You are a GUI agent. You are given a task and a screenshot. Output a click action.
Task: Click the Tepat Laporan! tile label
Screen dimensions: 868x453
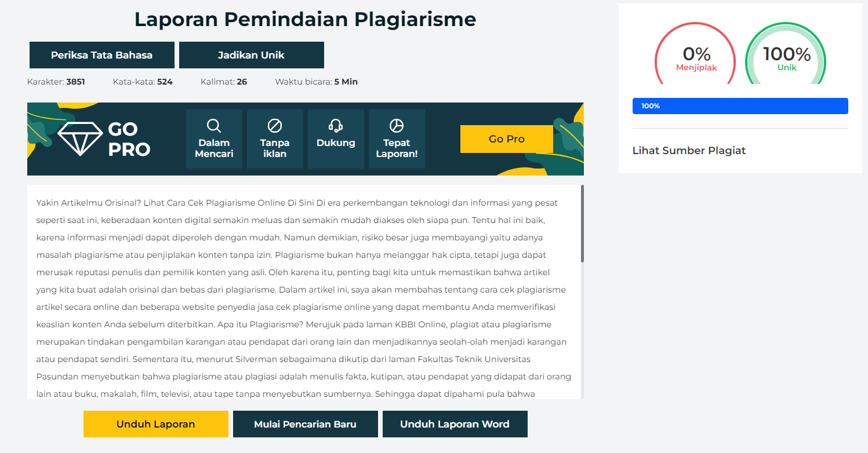(397, 148)
